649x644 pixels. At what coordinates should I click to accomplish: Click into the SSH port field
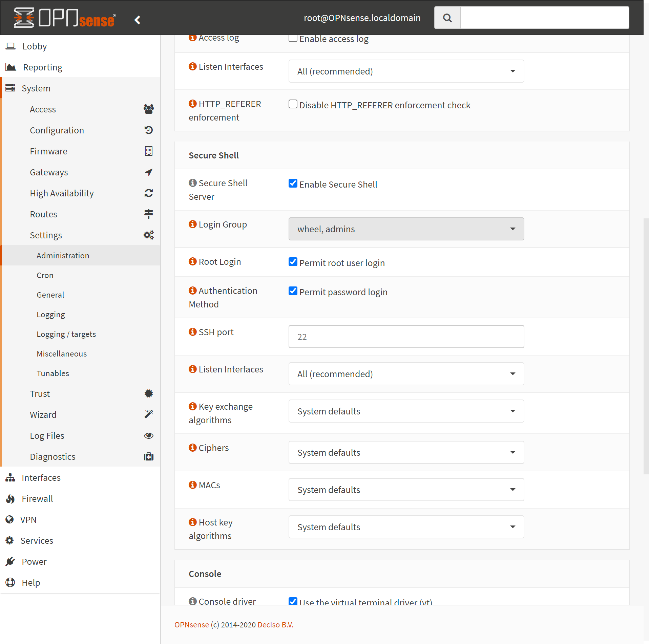[406, 337]
